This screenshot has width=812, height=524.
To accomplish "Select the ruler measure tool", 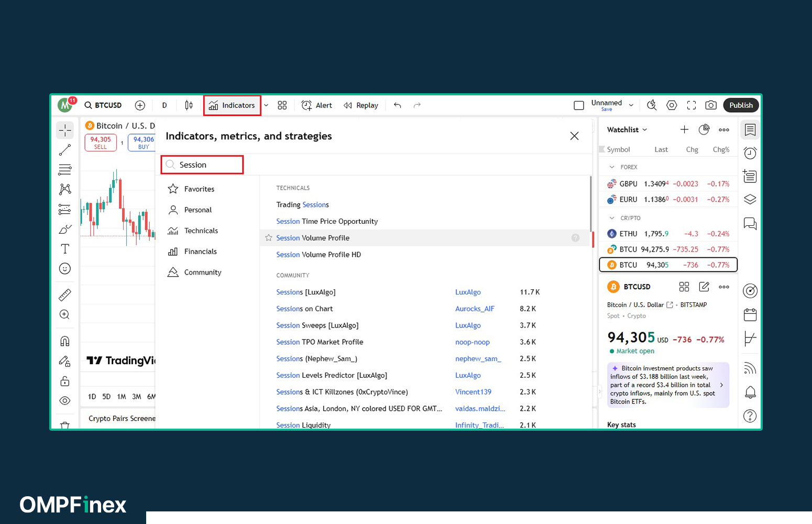I will 65,295.
